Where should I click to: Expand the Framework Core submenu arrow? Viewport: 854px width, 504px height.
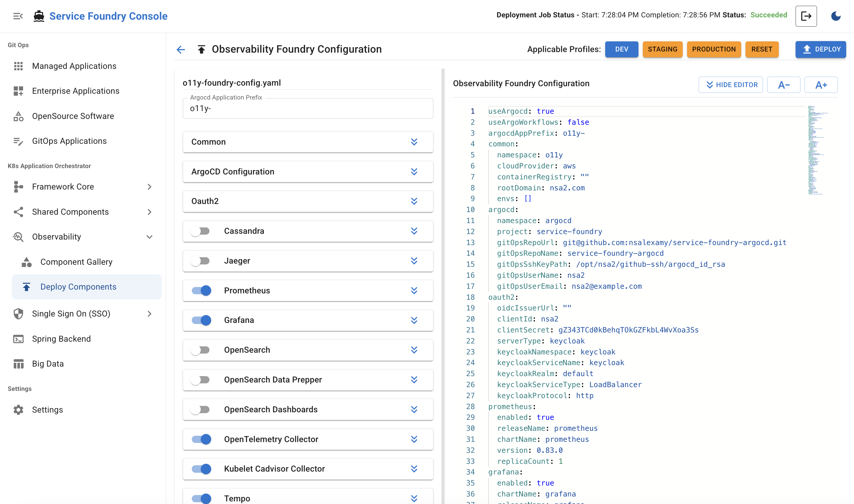pos(149,187)
